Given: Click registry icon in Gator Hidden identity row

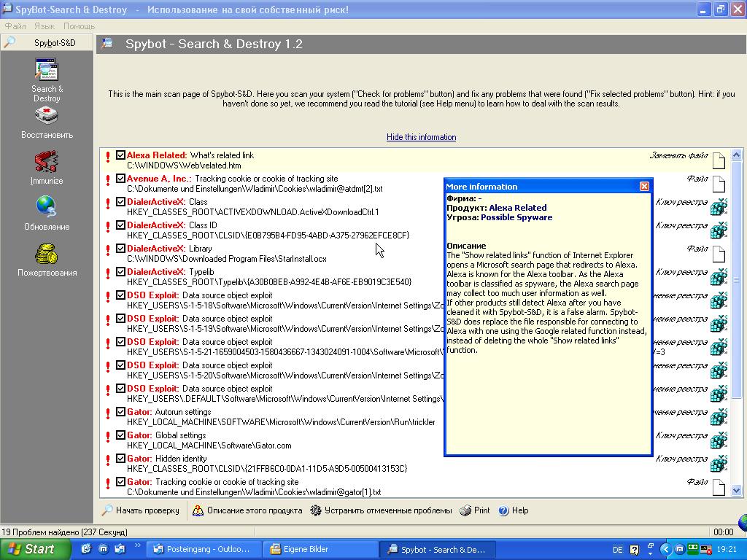Looking at the screenshot, I should [x=719, y=464].
